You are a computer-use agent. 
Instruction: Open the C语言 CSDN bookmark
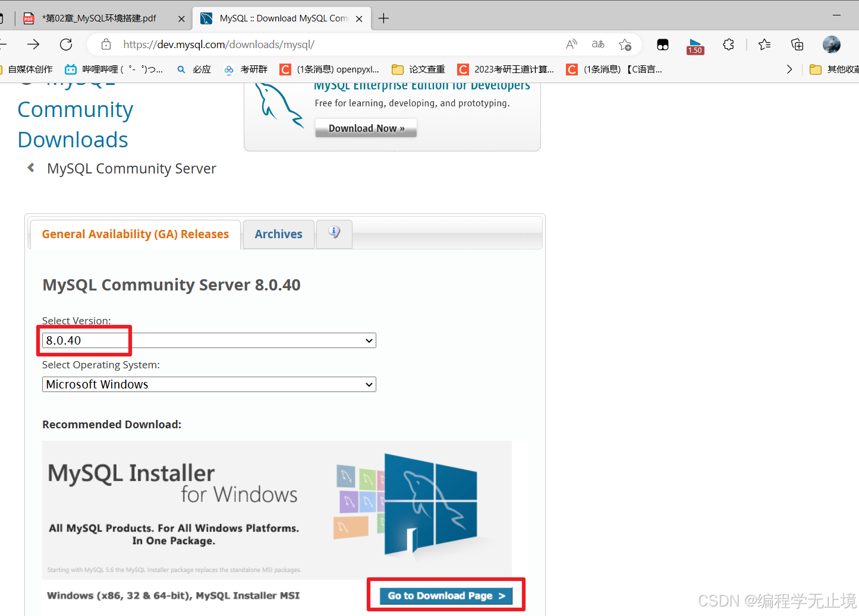pos(614,70)
